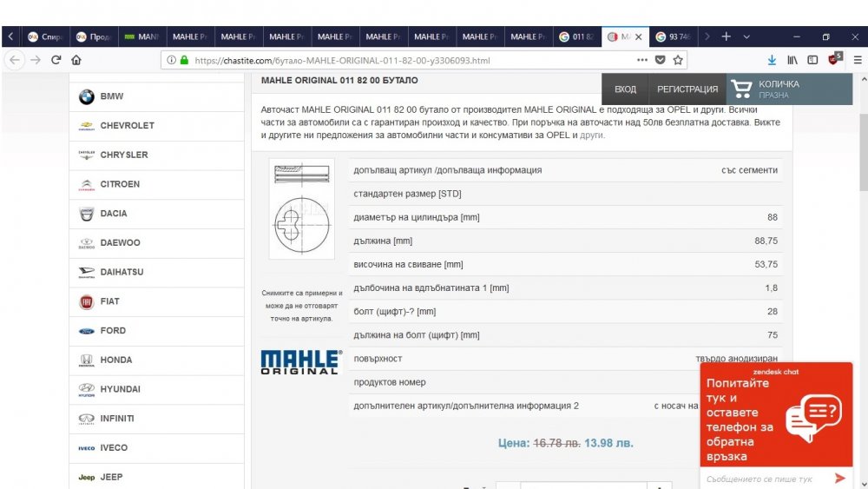868x489 pixels.
Task: Switch to the '93 746' Google tab
Action: tap(673, 36)
